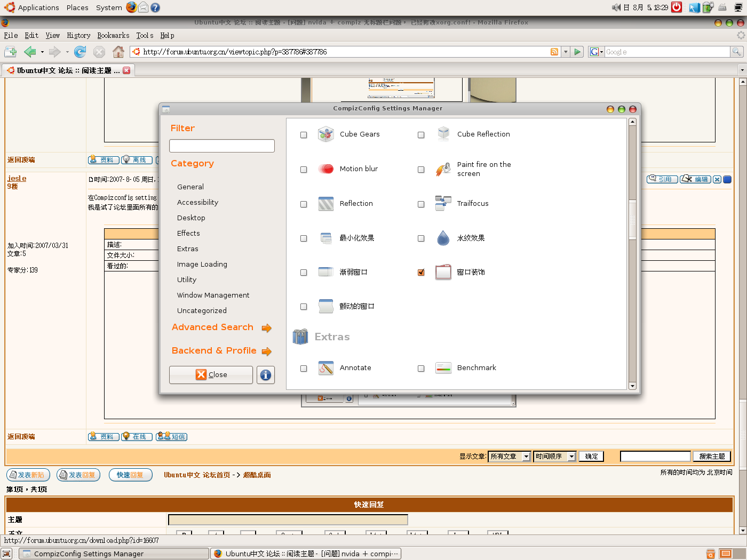Click the Motion blur plugin icon
The height and width of the screenshot is (560, 747).
click(x=325, y=169)
